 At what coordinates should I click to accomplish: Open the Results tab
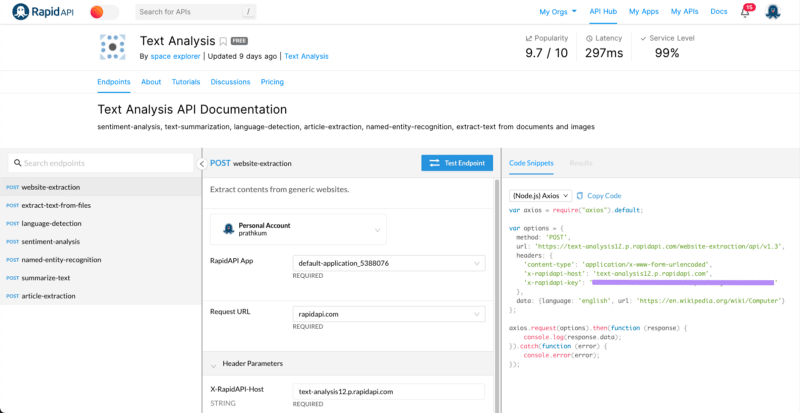581,163
